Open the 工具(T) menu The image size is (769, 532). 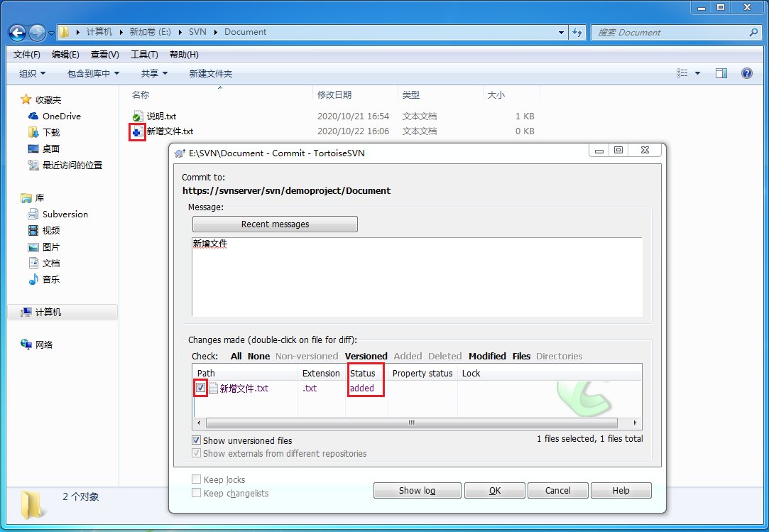click(x=144, y=55)
